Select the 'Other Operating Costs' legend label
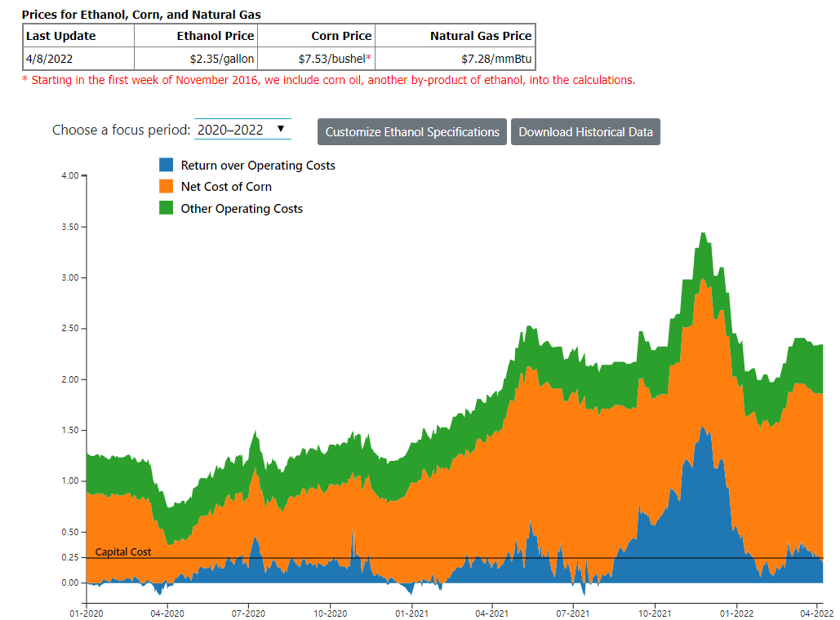840x620 pixels. point(242,209)
